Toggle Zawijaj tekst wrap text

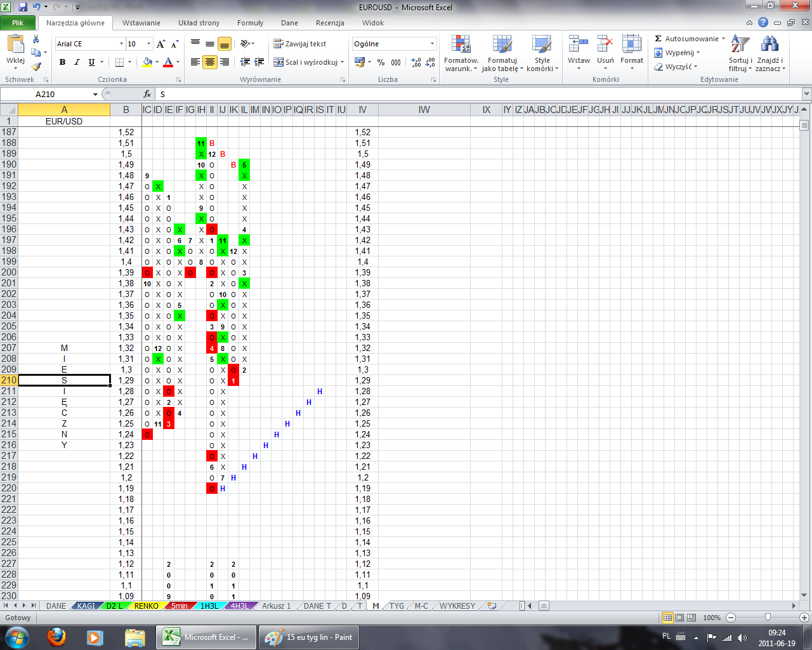pyautogui.click(x=300, y=44)
